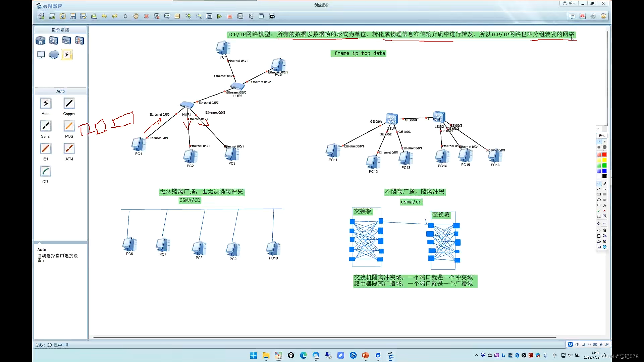
Task: Click the undo arrow in toolbar
Action: 104,16
